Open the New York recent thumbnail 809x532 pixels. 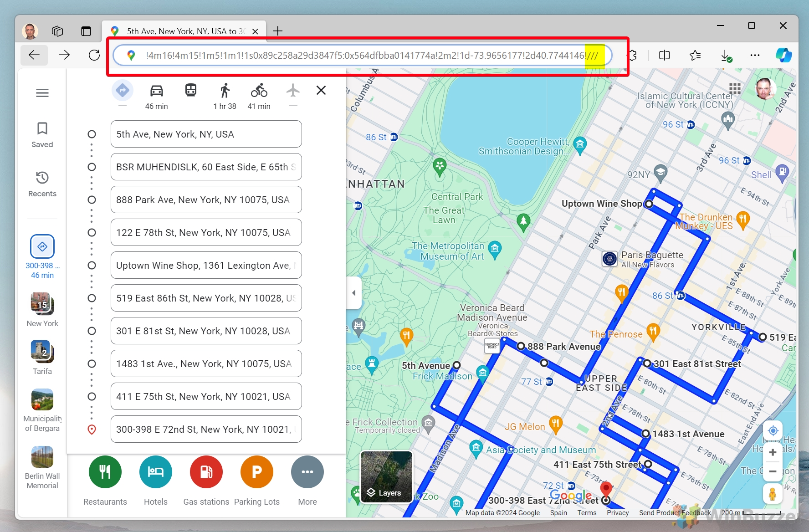tap(42, 304)
